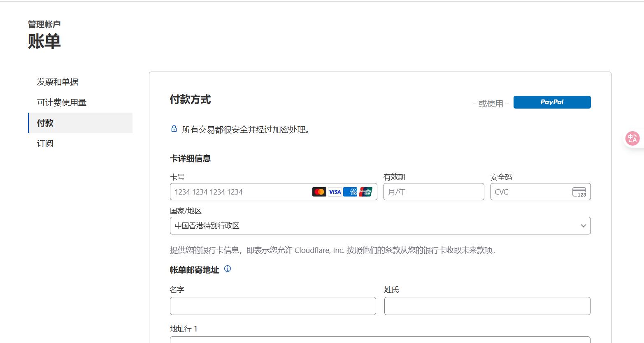
Task: Click the 地址行 1 address input
Action: (380, 341)
